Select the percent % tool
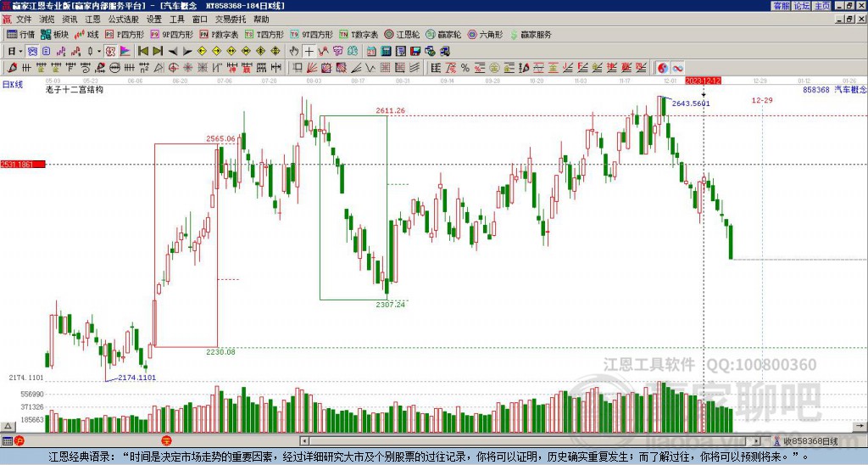 coord(465,68)
